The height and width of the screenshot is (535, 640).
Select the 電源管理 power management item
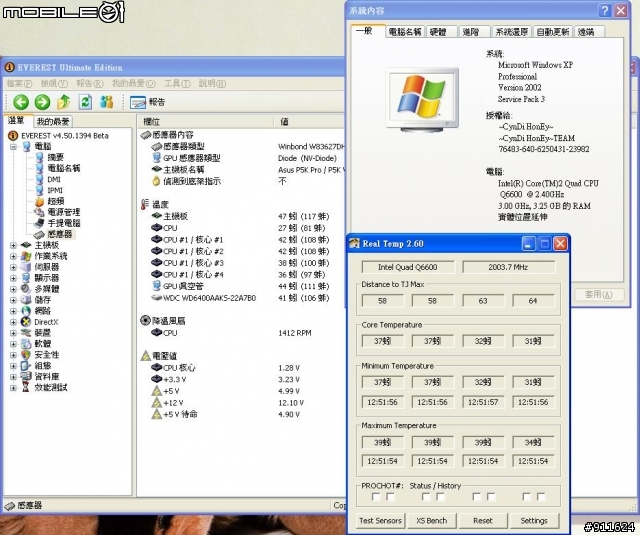[x=64, y=212]
